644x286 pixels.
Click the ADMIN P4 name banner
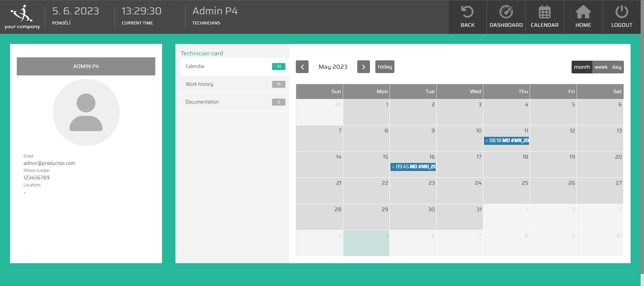click(86, 66)
